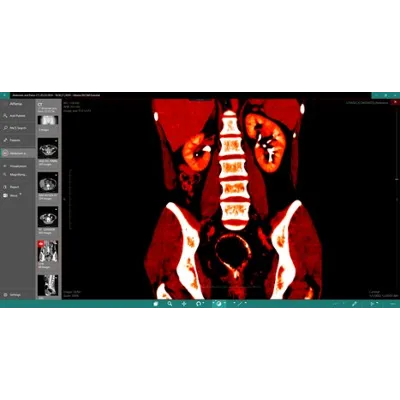Select the Zoom magnifier tool
Screen dimensions: 400x400
pyautogui.click(x=170, y=304)
